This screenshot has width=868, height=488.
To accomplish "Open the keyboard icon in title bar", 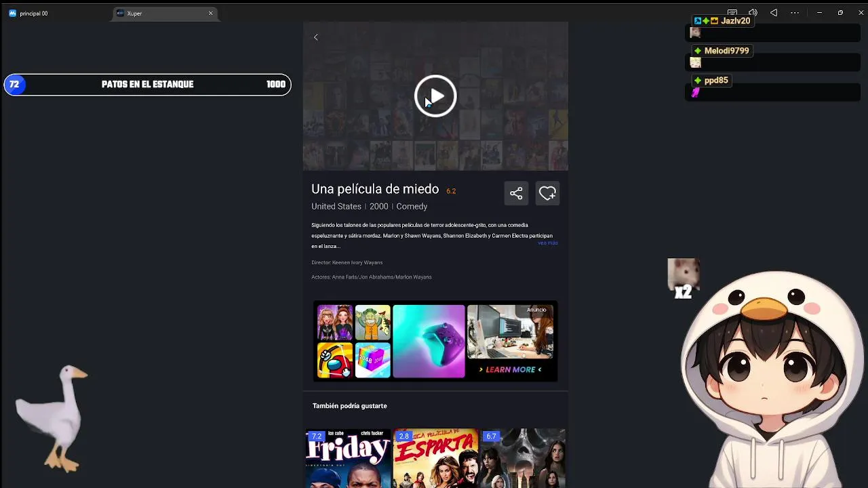I will point(732,13).
